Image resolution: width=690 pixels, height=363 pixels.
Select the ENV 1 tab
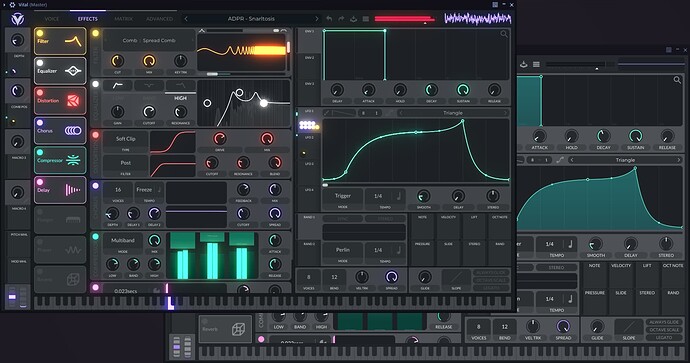[309, 40]
